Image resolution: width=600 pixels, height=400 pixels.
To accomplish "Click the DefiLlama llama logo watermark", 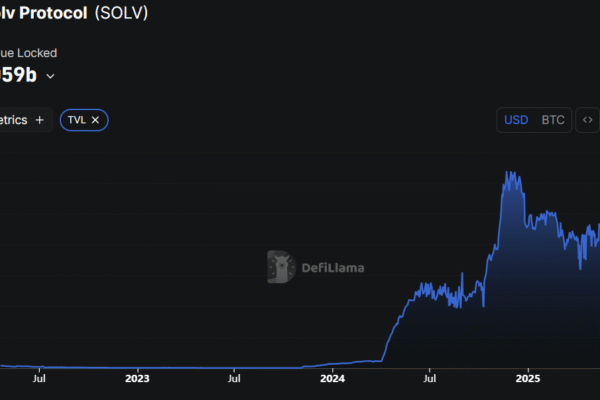I will point(282,267).
